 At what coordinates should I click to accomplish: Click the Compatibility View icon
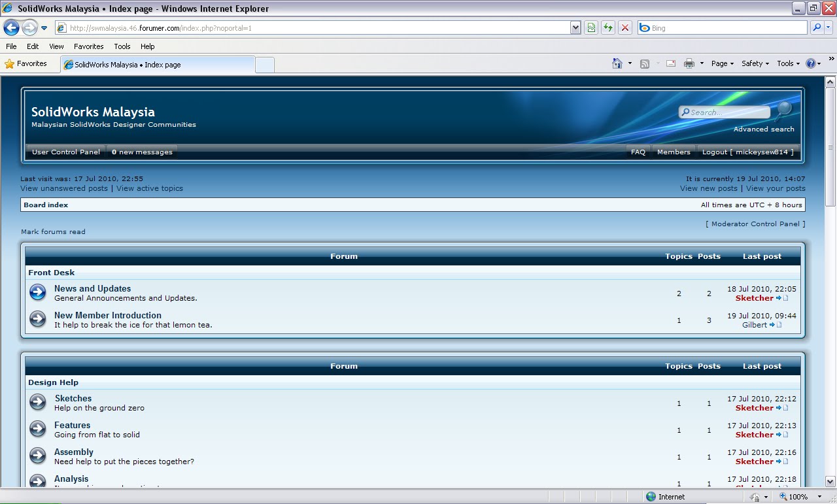tap(591, 28)
